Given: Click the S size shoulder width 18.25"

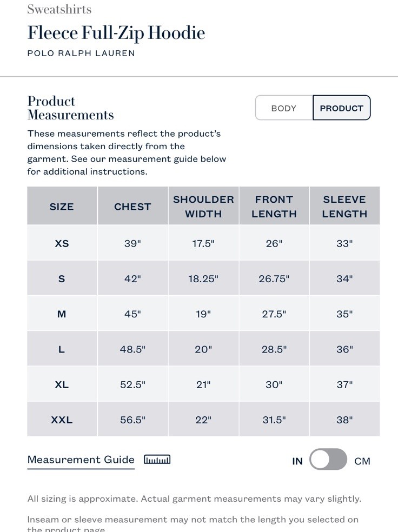Looking at the screenshot, I should (203, 279).
